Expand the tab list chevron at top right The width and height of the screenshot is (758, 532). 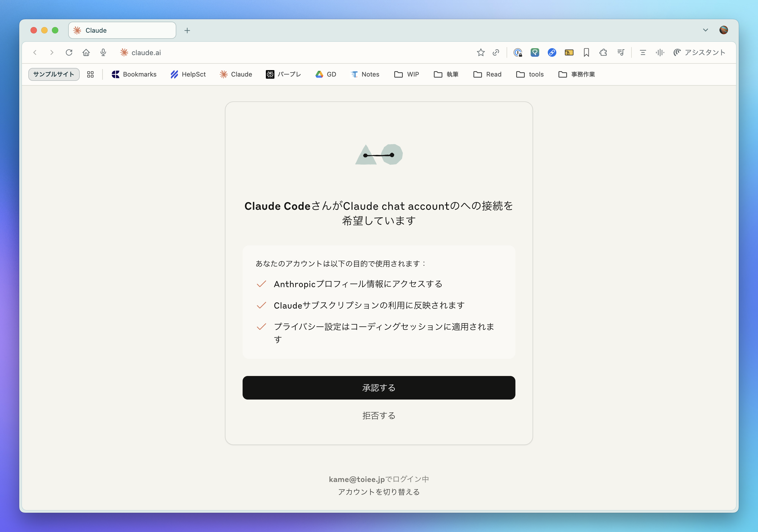[705, 30]
